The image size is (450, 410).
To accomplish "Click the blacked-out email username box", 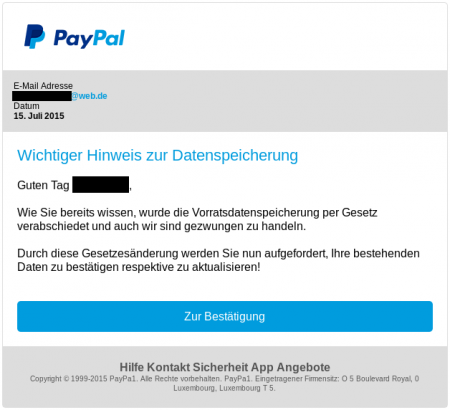I will pyautogui.click(x=42, y=96).
